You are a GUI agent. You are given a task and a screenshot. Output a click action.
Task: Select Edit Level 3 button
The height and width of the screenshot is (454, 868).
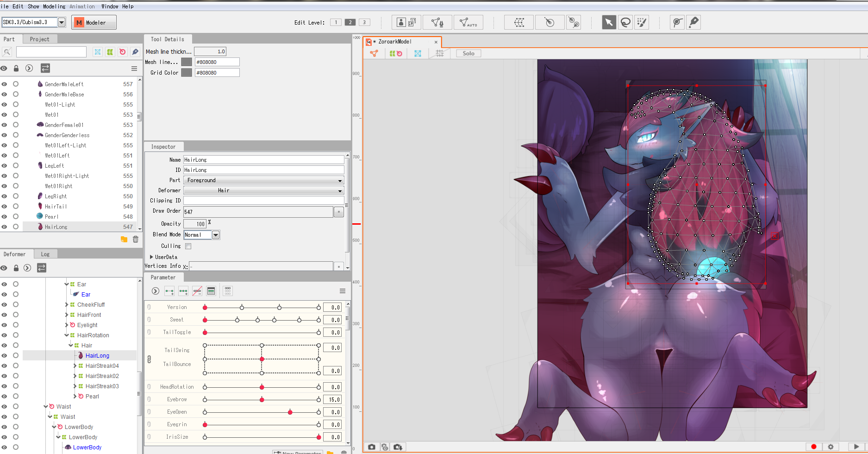point(364,22)
